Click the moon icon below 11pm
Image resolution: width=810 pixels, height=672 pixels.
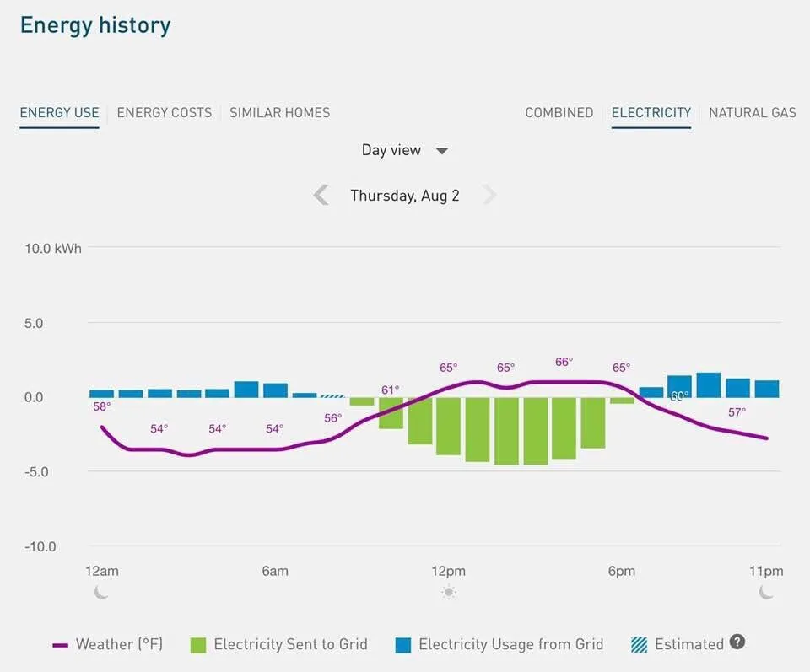click(766, 592)
